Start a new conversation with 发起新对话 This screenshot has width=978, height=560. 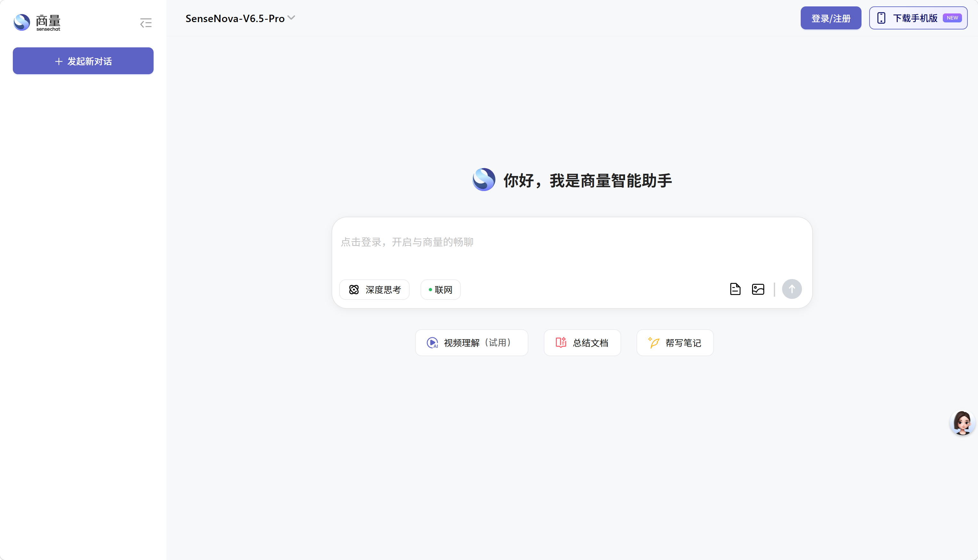pyautogui.click(x=83, y=61)
